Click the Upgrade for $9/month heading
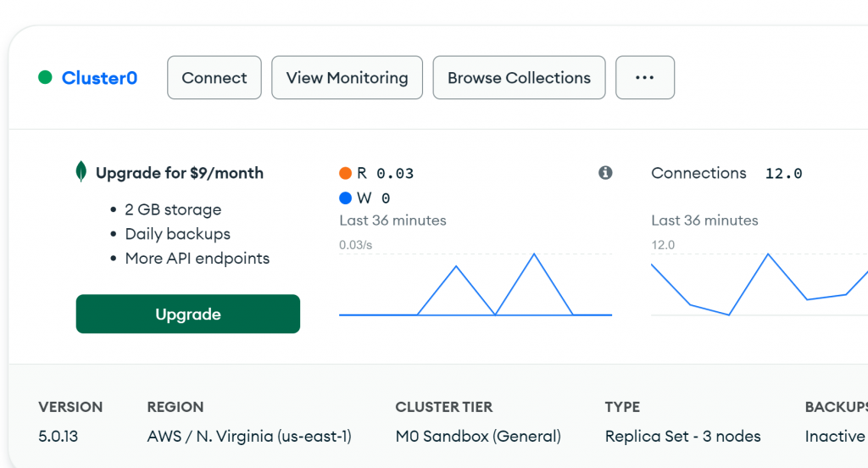Image resolution: width=868 pixels, height=468 pixels. [x=180, y=173]
